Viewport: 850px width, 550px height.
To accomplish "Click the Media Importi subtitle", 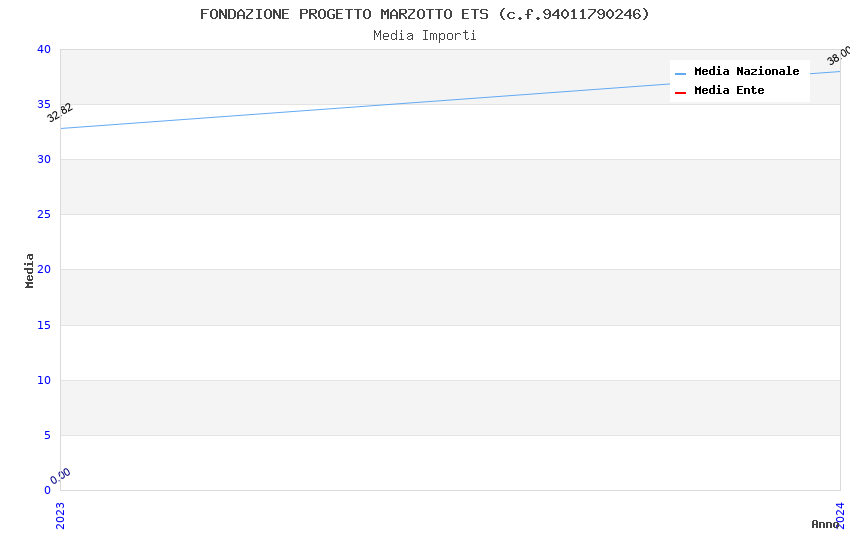I will click(424, 36).
